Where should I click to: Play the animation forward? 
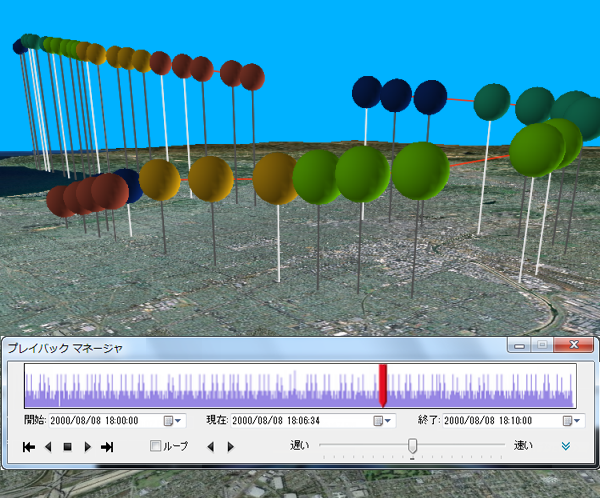pyautogui.click(x=87, y=447)
